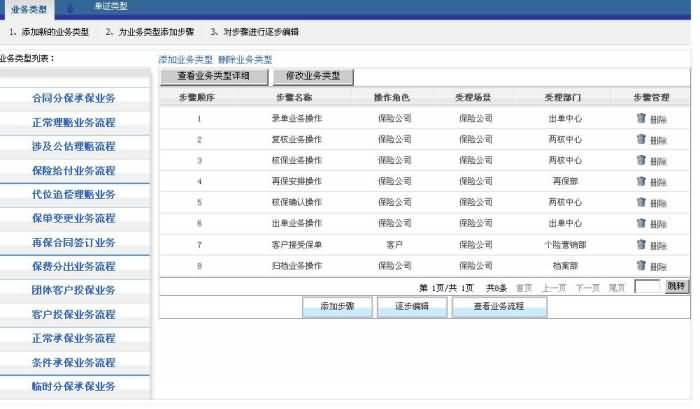Click trash icon for 复核业务操作 step
The height and width of the screenshot is (409, 700).
(641, 139)
